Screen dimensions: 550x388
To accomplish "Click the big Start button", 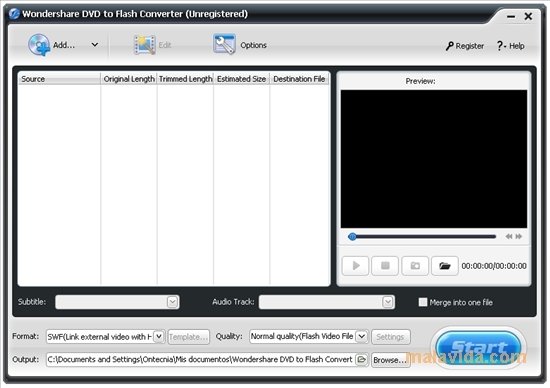I will [479, 348].
